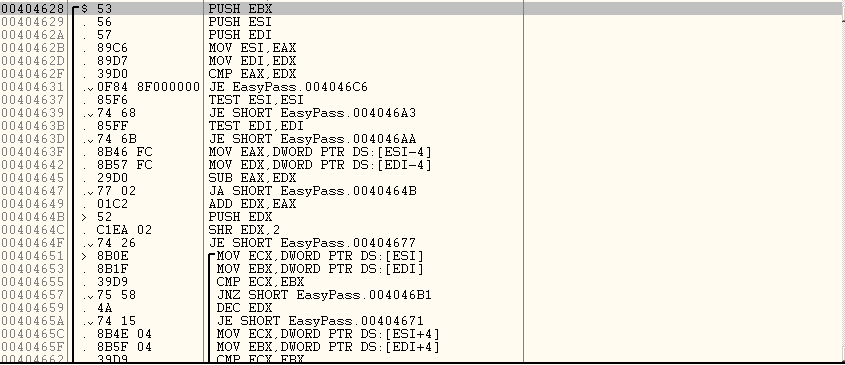Image resolution: width=845 pixels, height=365 pixels.
Task: Select MOV ESI,EAX disassembly line
Action: point(252,48)
